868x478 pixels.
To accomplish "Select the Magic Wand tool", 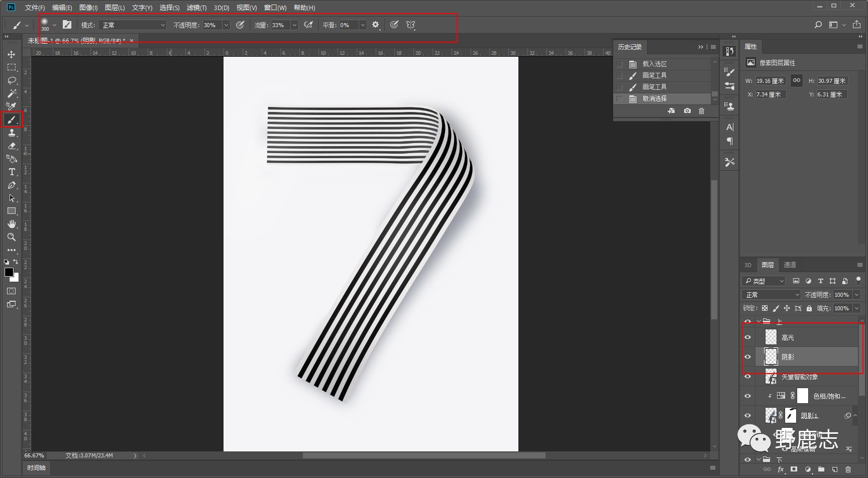I will tap(12, 93).
